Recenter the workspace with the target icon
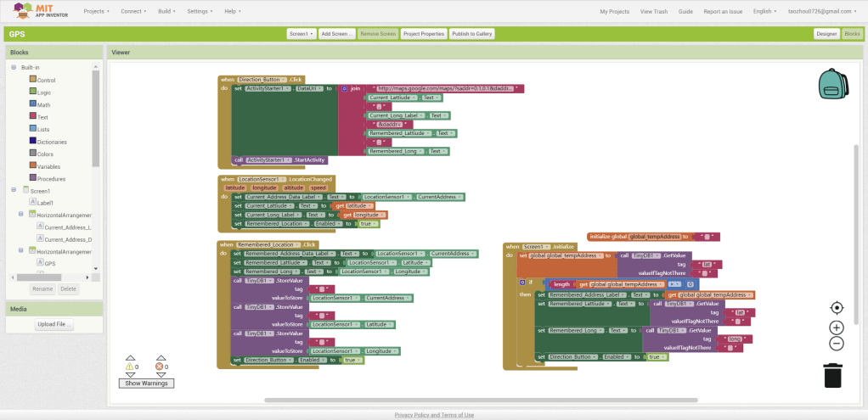The width and height of the screenshot is (868, 420). [836, 308]
